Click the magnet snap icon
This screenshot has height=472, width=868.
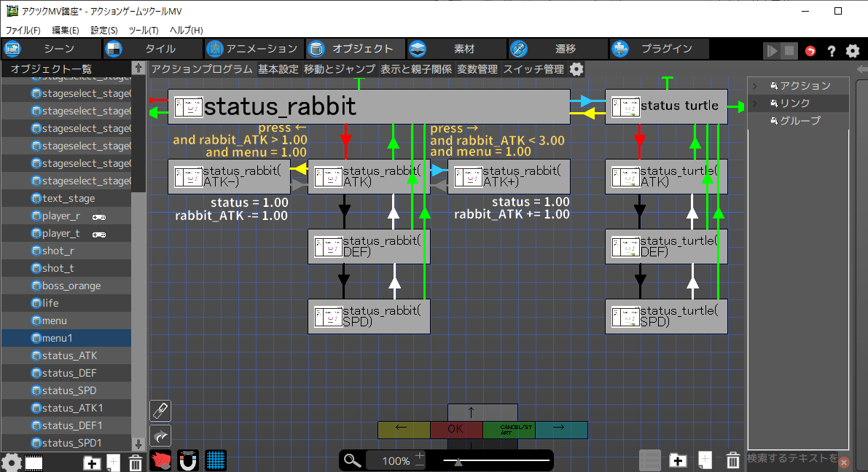click(187, 460)
